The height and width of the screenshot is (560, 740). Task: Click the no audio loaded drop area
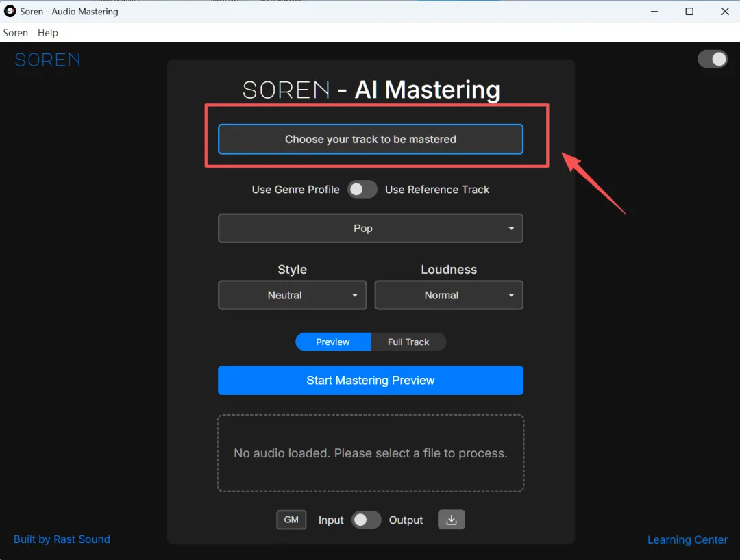[371, 453]
